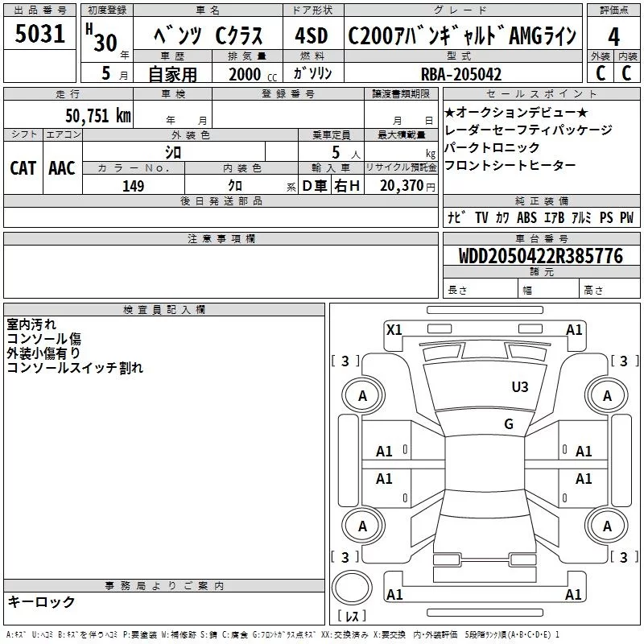Click the アルミ wheels code
644x644 pixels.
point(581,217)
